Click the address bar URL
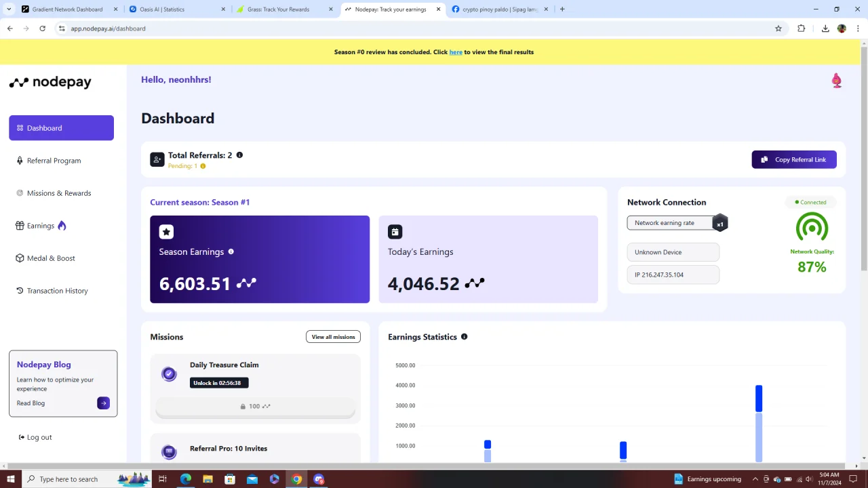Viewport: 868px width, 488px height. (x=108, y=28)
